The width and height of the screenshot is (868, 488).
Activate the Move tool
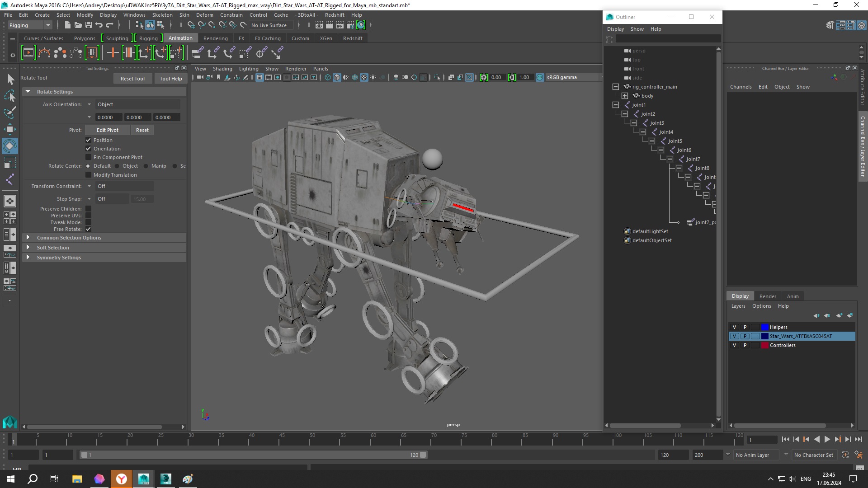pyautogui.click(x=10, y=129)
